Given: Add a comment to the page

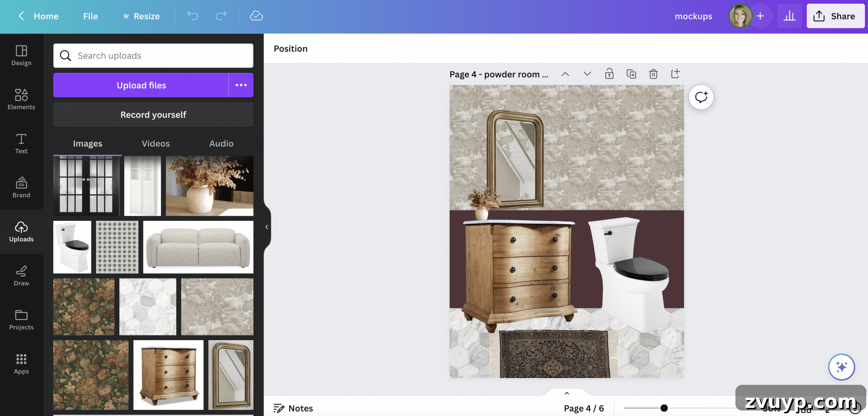Looking at the screenshot, I should tap(701, 97).
